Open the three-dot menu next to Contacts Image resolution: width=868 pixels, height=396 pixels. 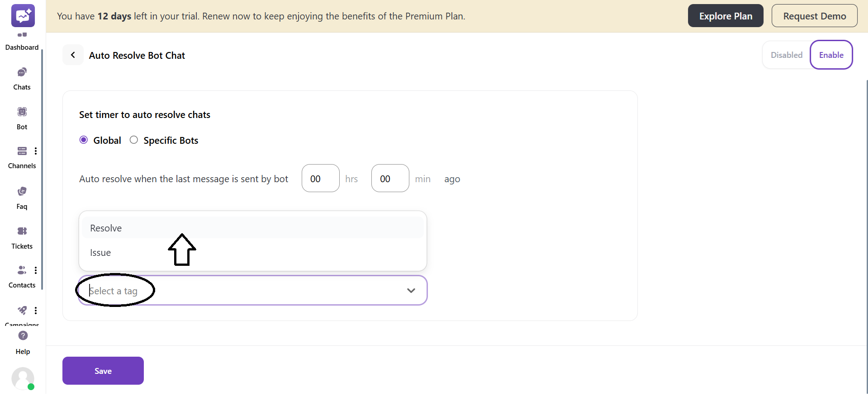pos(36,270)
